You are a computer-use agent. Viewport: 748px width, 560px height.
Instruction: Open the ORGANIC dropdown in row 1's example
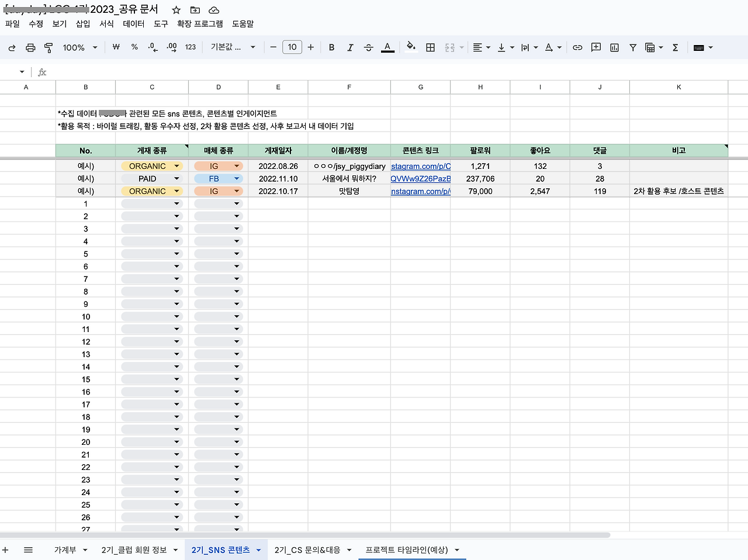coord(176,166)
